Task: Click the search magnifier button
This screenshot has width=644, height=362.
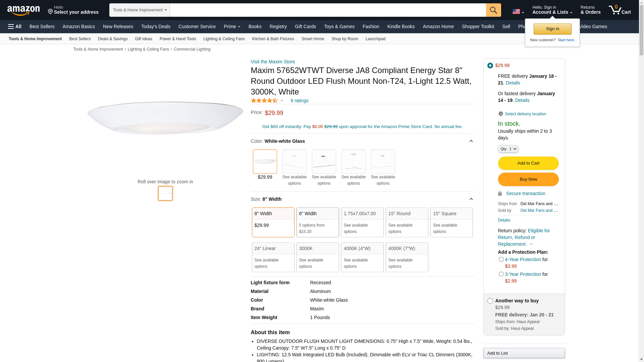Action: click(493, 10)
